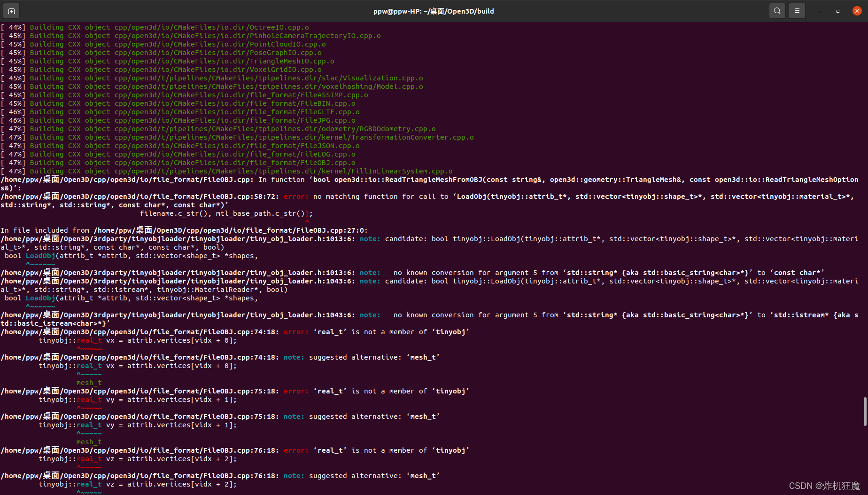Viewport: 868px width, 495px height.
Task: Click the TriangleMeshIO.cpp.o build line
Action: (167, 61)
